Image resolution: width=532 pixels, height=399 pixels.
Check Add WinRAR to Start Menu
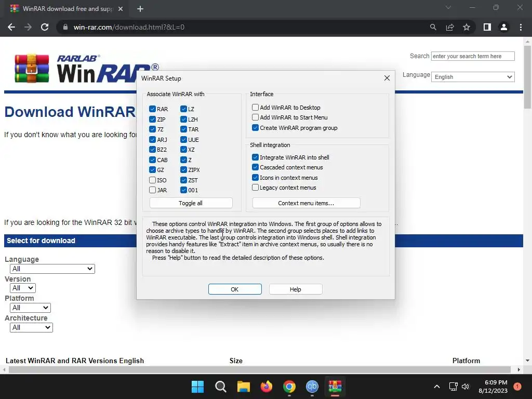255,117
